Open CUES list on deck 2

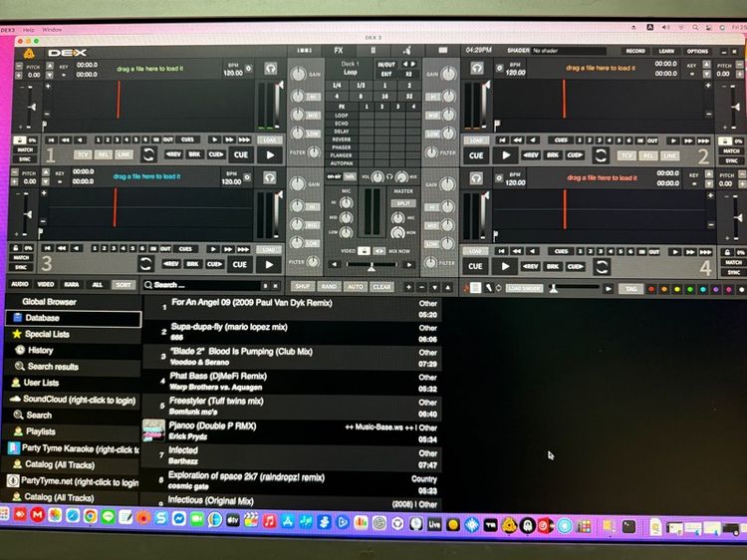pos(561,140)
